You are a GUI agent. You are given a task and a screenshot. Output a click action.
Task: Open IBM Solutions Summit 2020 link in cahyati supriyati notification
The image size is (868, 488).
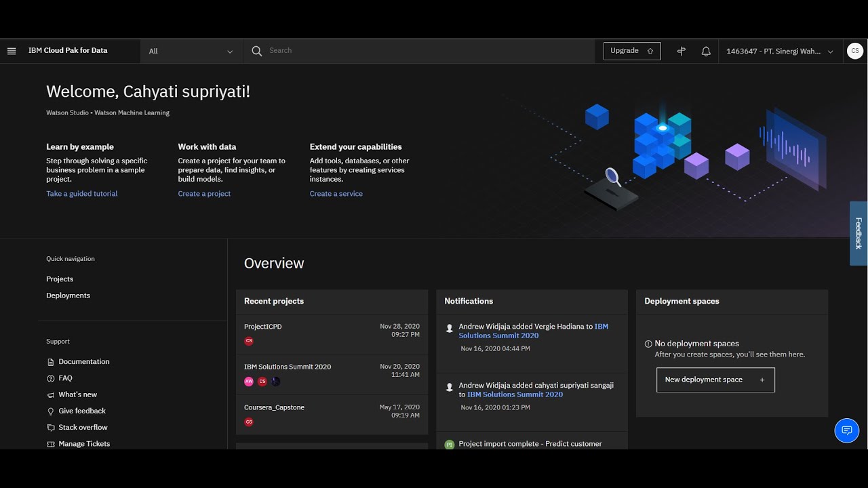(515, 394)
